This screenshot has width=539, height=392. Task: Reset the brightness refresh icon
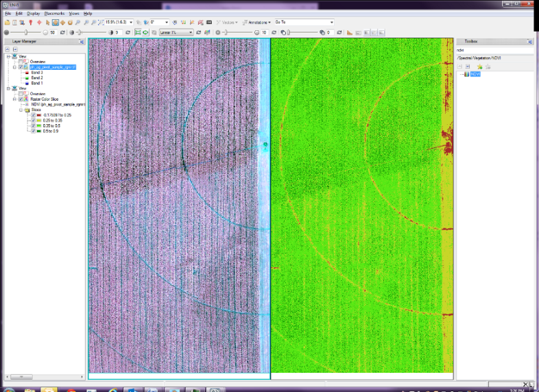tap(63, 32)
